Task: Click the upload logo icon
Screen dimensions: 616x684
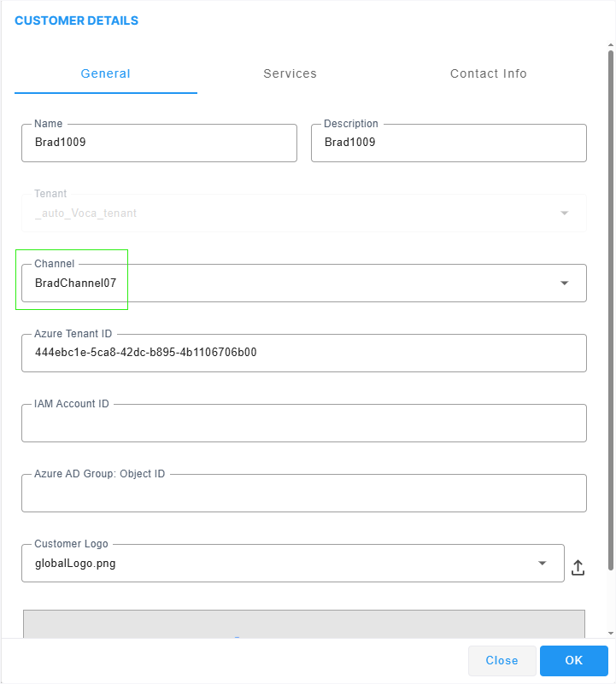Action: (x=578, y=567)
